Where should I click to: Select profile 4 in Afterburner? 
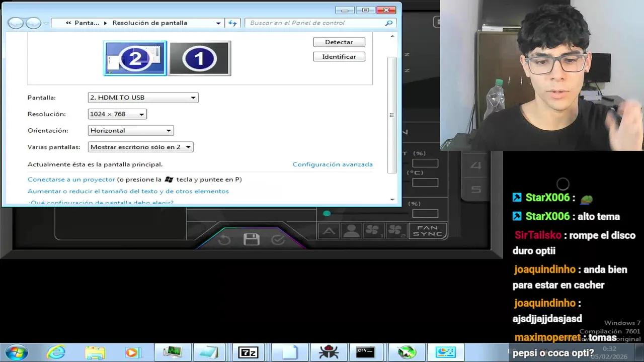(476, 165)
